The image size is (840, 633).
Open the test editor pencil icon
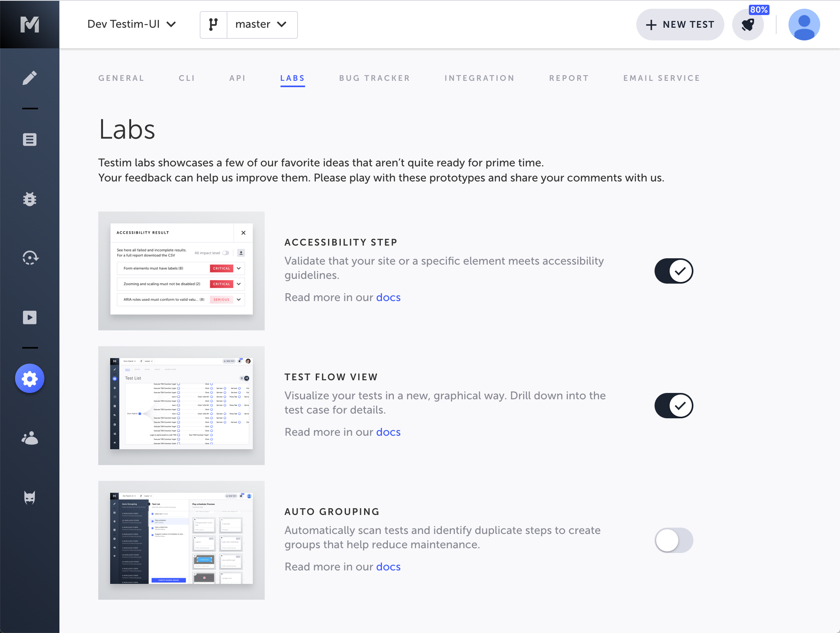click(x=30, y=78)
